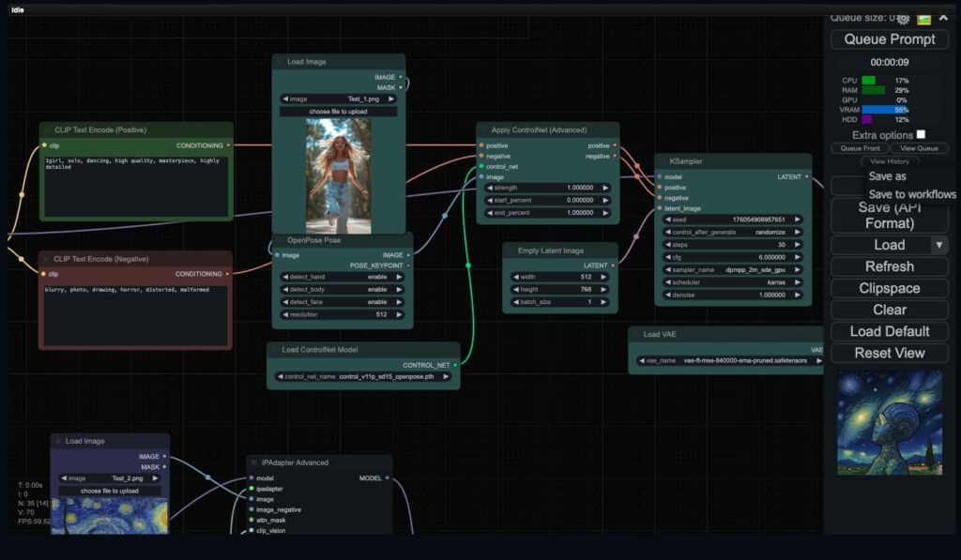Click the right arrow on the seed field

pos(798,219)
